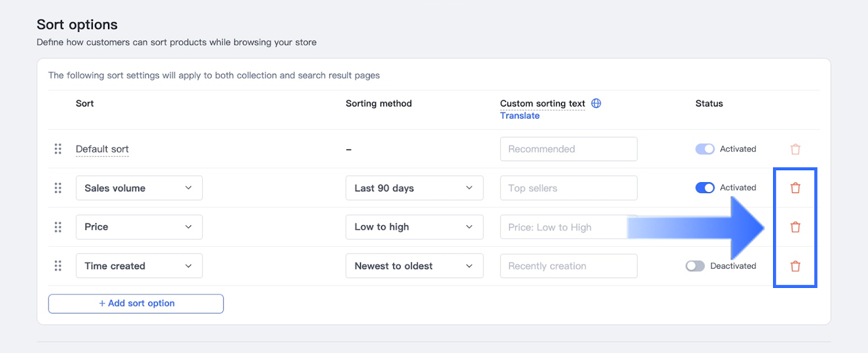Open the Sales volume sort dropdown
This screenshot has width=868, height=353.
pos(139,188)
